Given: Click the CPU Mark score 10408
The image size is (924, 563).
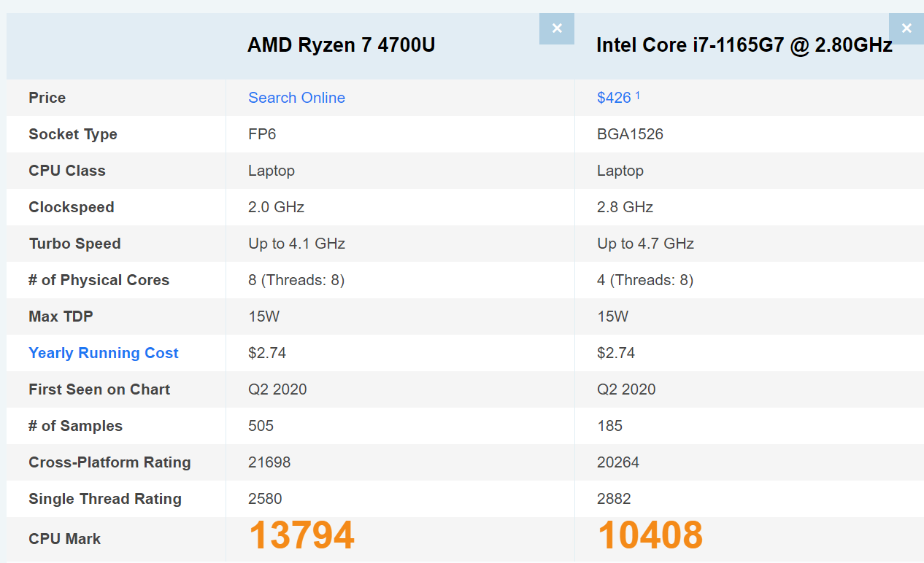Looking at the screenshot, I should coord(650,535).
